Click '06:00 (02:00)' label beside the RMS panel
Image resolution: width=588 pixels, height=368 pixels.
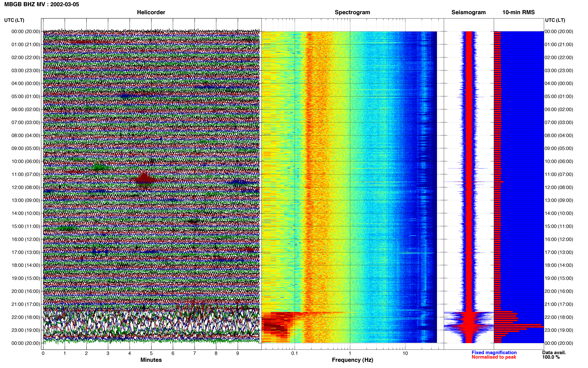click(x=559, y=109)
